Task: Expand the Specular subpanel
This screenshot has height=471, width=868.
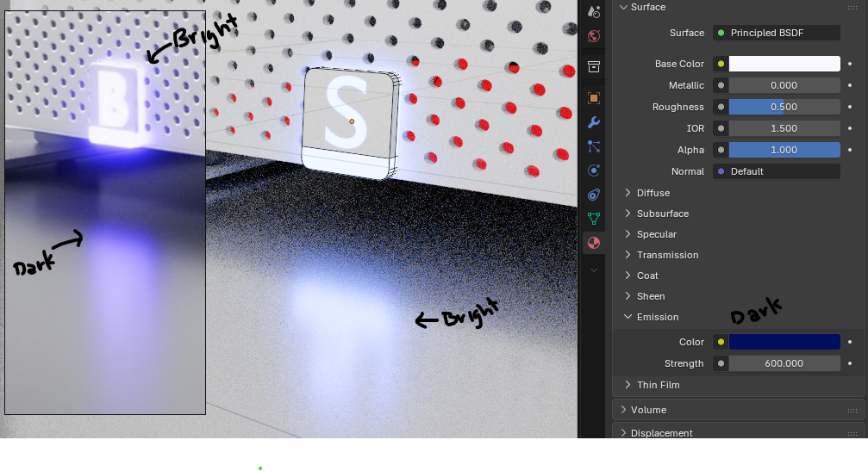Action: (628, 234)
